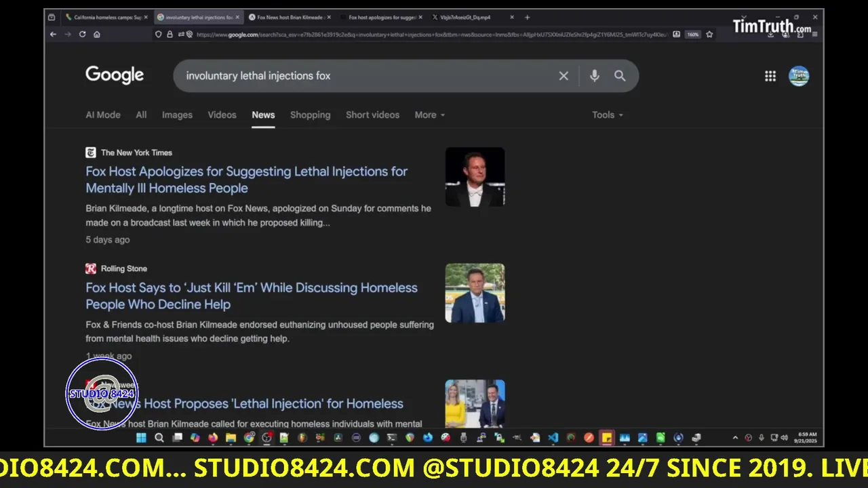Click the Rolling Stone snippet text
Screen dimensions: 868x488
[x=260, y=331]
